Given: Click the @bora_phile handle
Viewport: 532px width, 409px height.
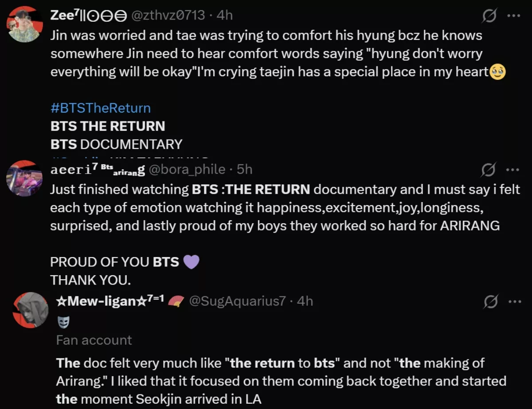Looking at the screenshot, I should (x=188, y=169).
